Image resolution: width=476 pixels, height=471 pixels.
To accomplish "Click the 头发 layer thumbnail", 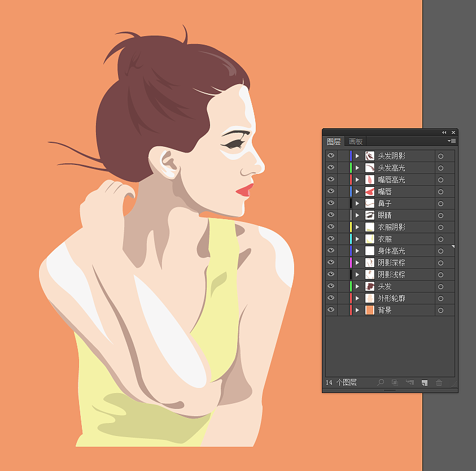I will click(x=370, y=286).
